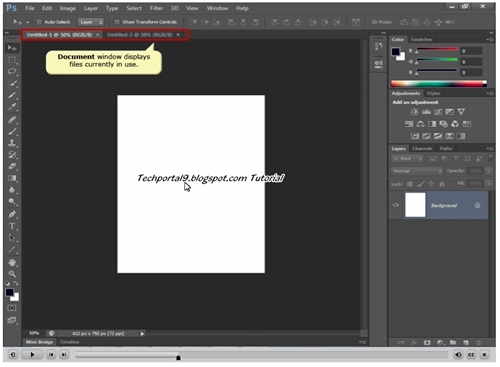Viewport: 500px width, 367px height.
Task: Select the Hand tool
Action: 12,262
